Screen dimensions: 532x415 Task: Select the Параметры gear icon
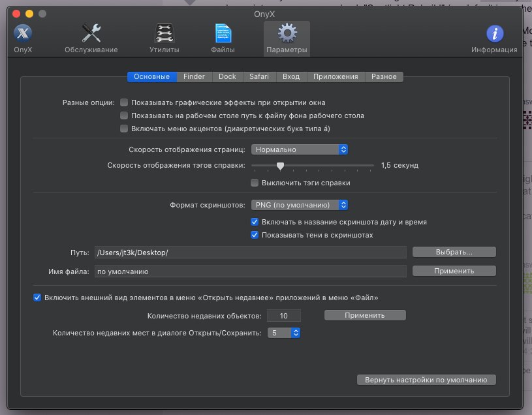click(287, 38)
